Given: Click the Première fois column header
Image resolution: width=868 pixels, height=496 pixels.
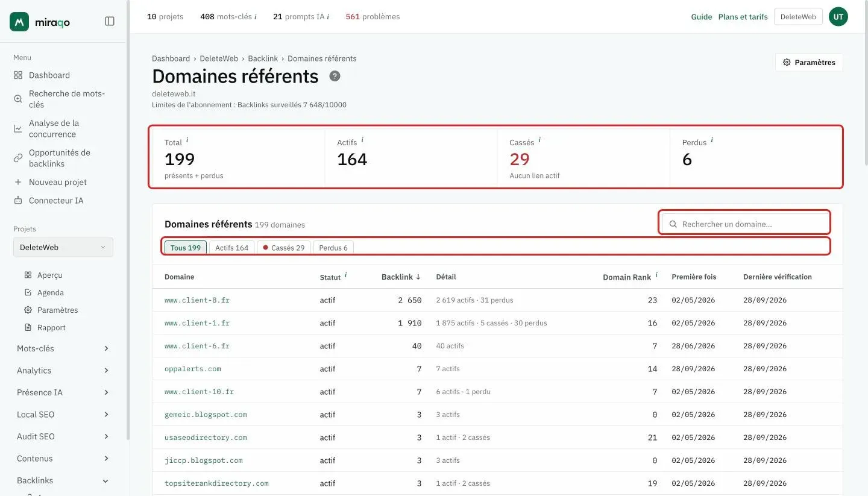Looking at the screenshot, I should (x=694, y=277).
